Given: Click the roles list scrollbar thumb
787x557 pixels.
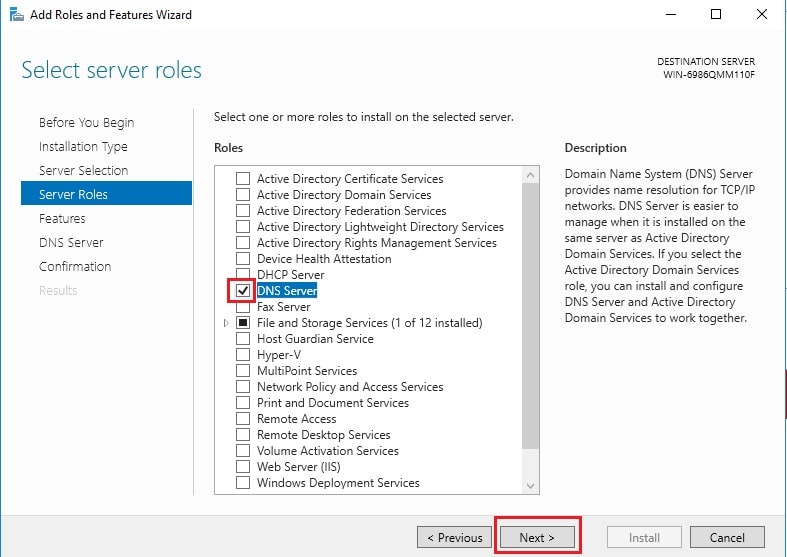Looking at the screenshot, I should tap(531, 316).
